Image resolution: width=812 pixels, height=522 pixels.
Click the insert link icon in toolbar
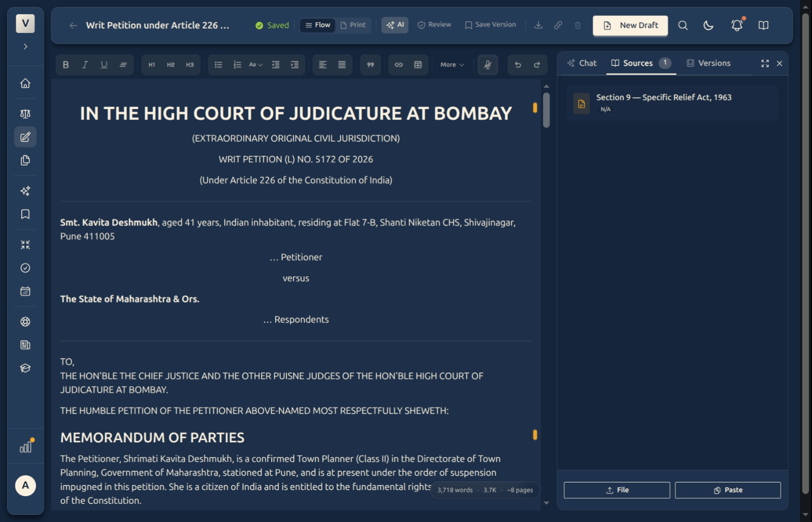(x=399, y=64)
